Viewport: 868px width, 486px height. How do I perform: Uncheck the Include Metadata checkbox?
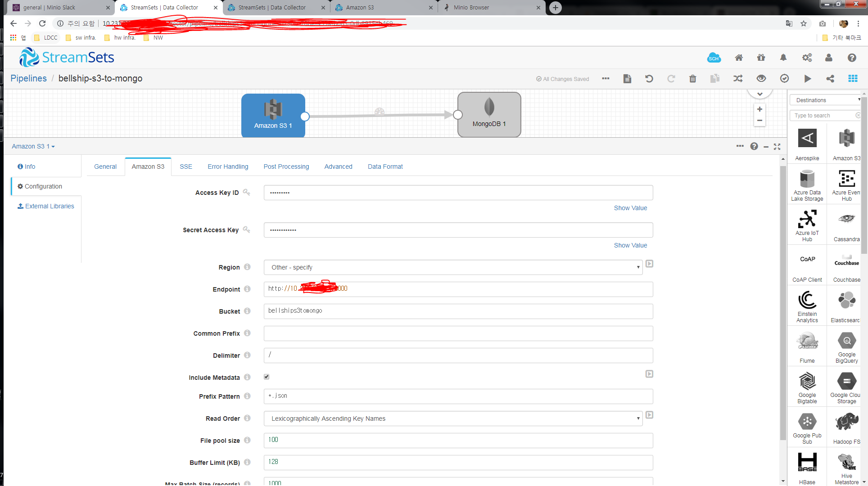tap(267, 377)
